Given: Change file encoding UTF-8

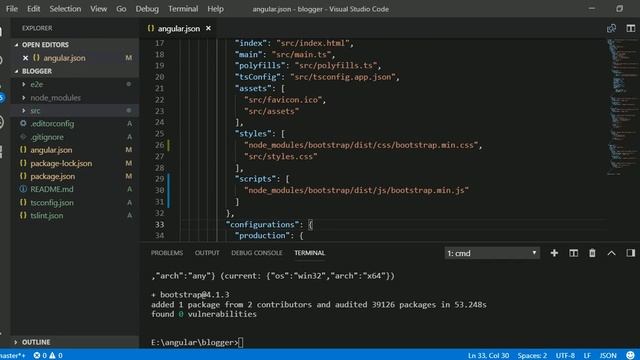Looking at the screenshot, I should pos(565,356).
